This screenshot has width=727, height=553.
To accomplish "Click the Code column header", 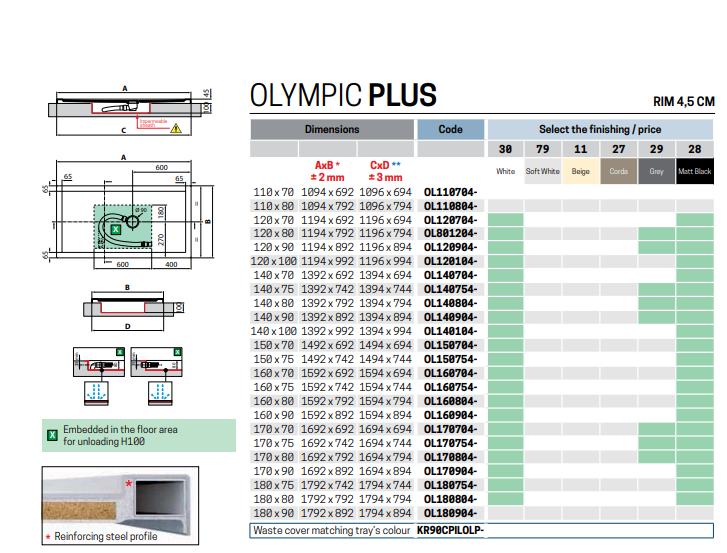I will 450,129.
